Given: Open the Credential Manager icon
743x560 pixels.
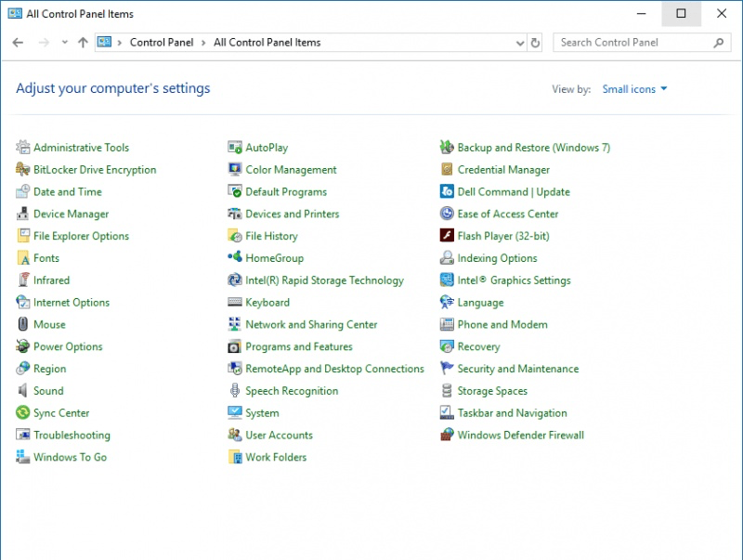Looking at the screenshot, I should click(447, 170).
